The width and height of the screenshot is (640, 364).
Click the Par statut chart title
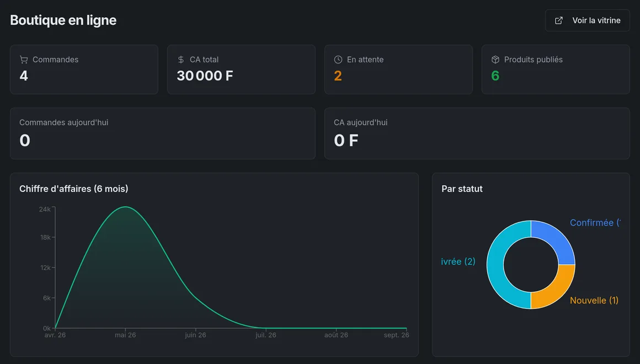tap(462, 189)
